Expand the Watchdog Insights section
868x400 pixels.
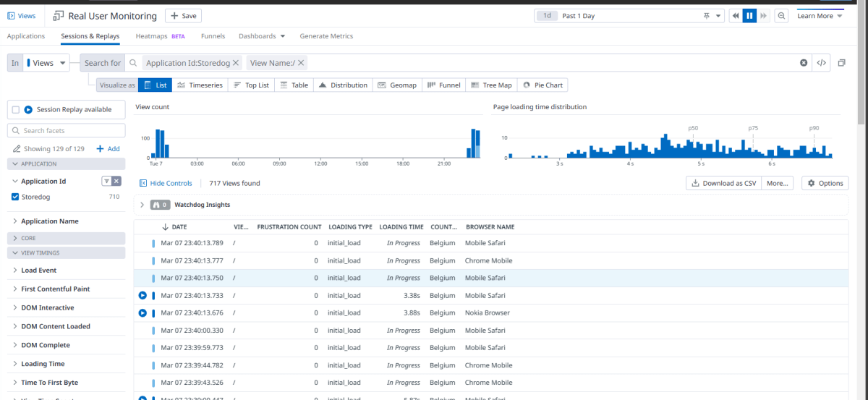(x=142, y=205)
